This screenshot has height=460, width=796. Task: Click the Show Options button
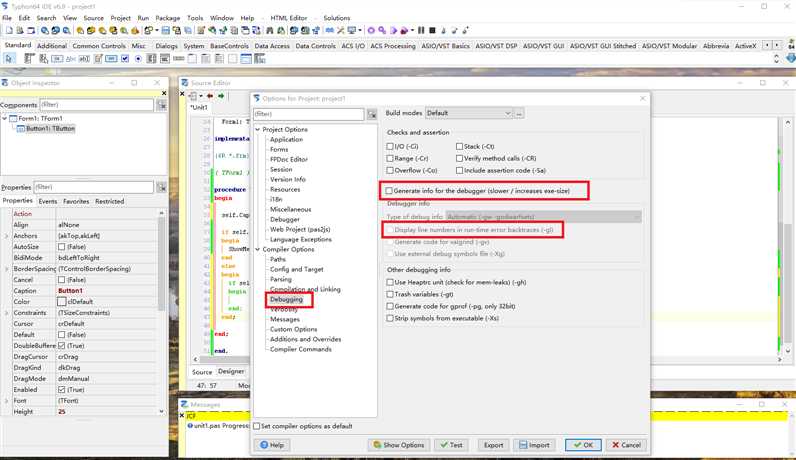400,445
